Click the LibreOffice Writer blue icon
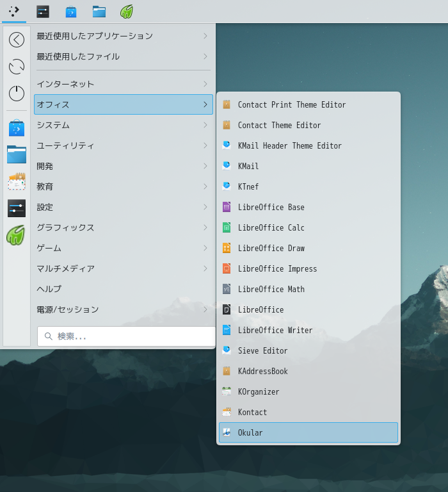 (x=227, y=330)
